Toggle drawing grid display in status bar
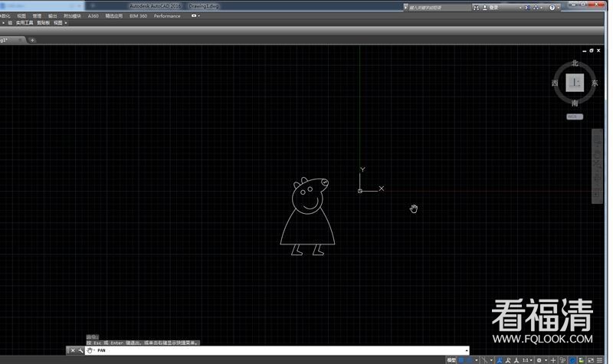 461,360
